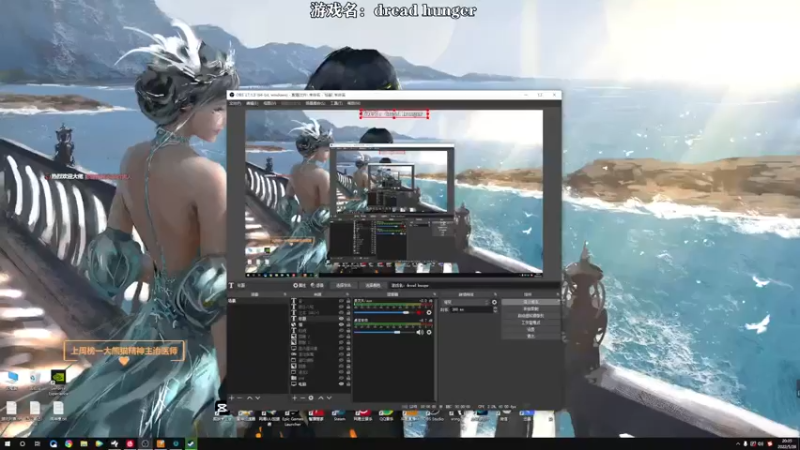This screenshot has height=450, width=800.
Task: Click the green checkmark taskbar icon
Action: [191, 444]
